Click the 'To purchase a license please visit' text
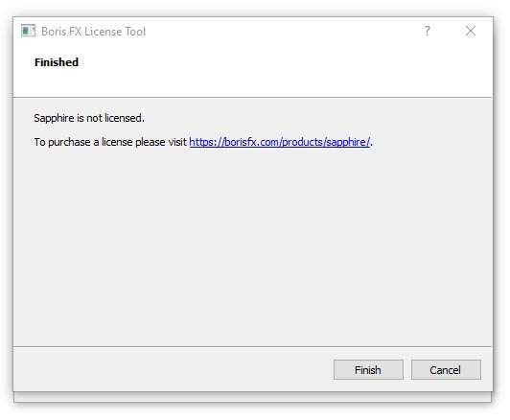This screenshot has height=420, width=510. [x=110, y=142]
